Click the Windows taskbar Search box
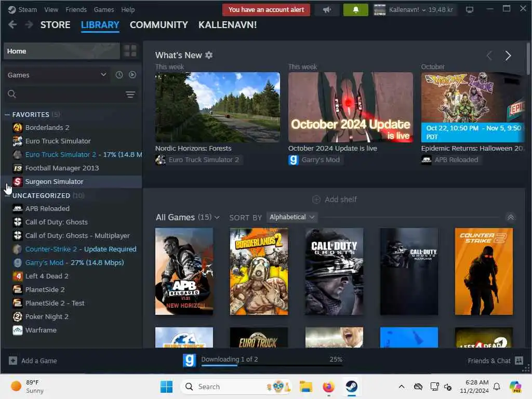This screenshot has height=399, width=532. tap(236, 387)
